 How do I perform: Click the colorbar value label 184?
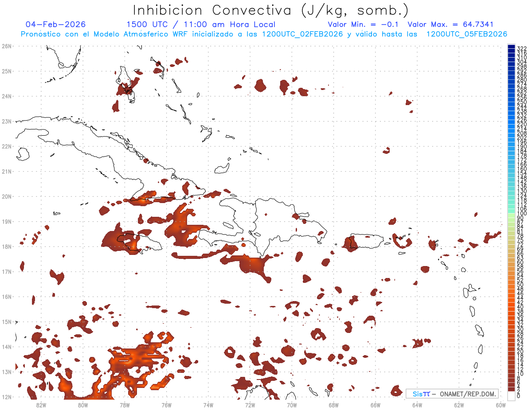click(x=522, y=151)
